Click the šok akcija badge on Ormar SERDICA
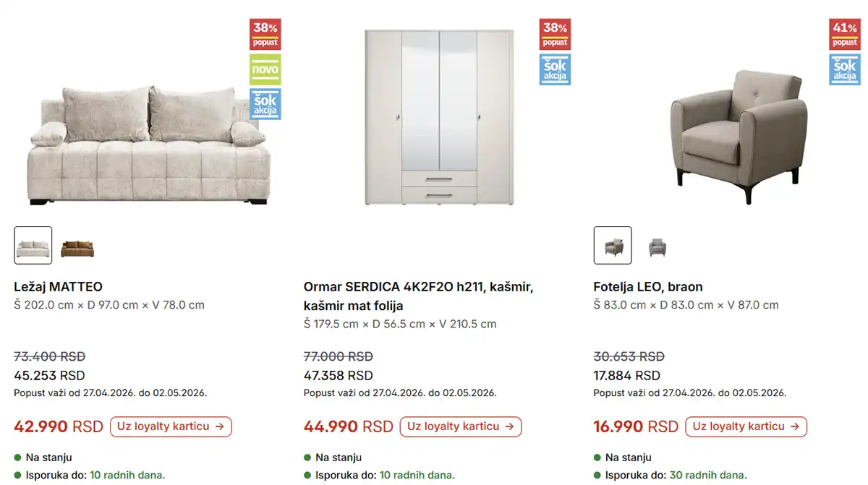This screenshot has height=485, width=868. 555,69
